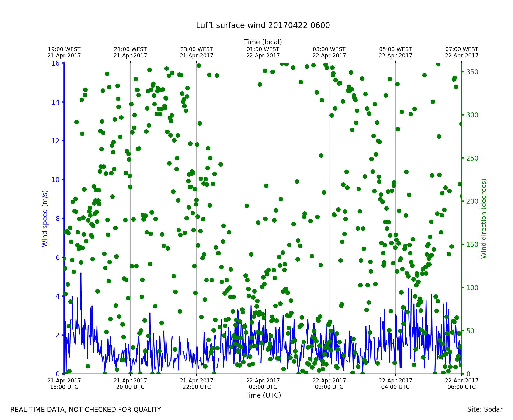Click the green '350' wind direction tick

472,72
